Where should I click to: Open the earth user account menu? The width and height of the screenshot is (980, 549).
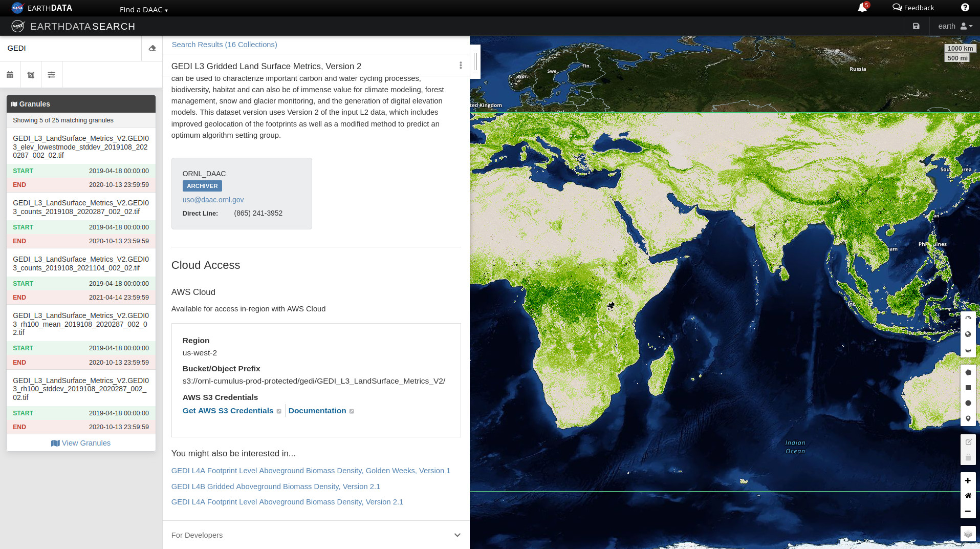point(955,26)
